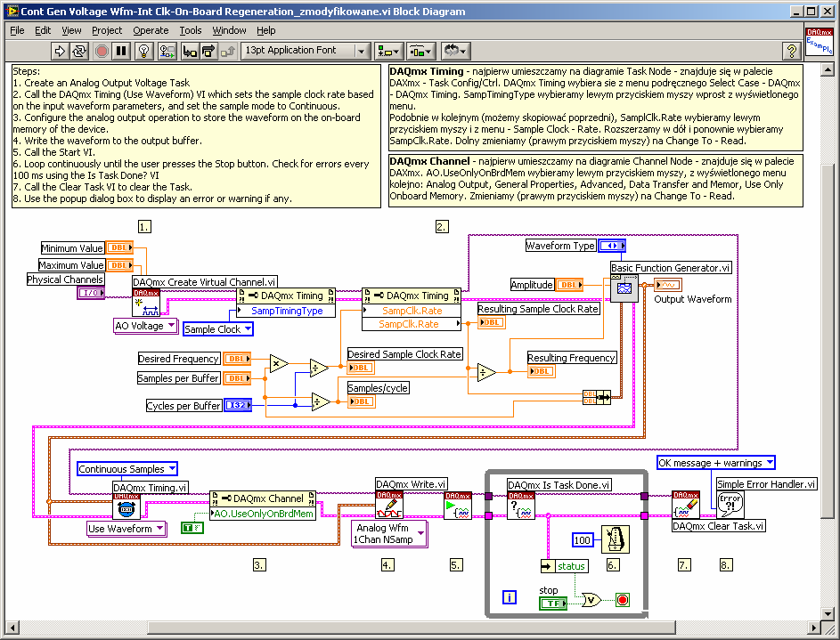Click the Unbundle status element
Screen dimensions: 840x640
[564, 566]
